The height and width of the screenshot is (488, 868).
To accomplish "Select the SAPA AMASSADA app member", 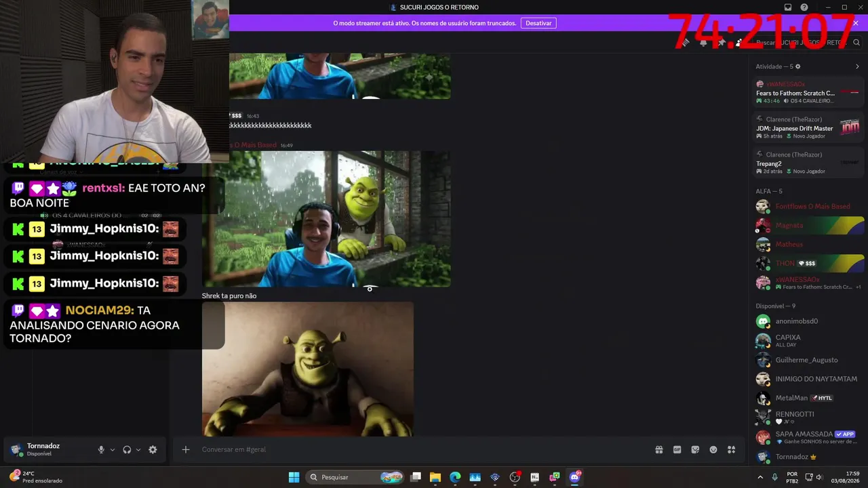I will pyautogui.click(x=810, y=437).
